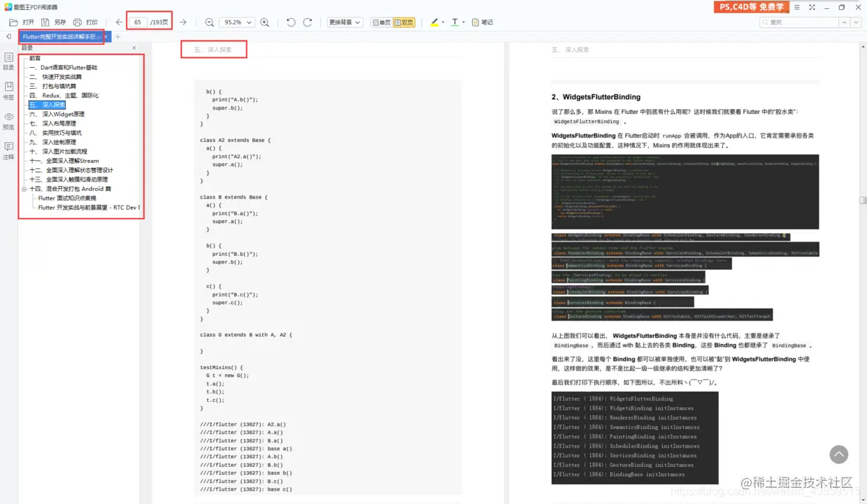Click the page number field showing 65
The image size is (867, 504).
[138, 22]
